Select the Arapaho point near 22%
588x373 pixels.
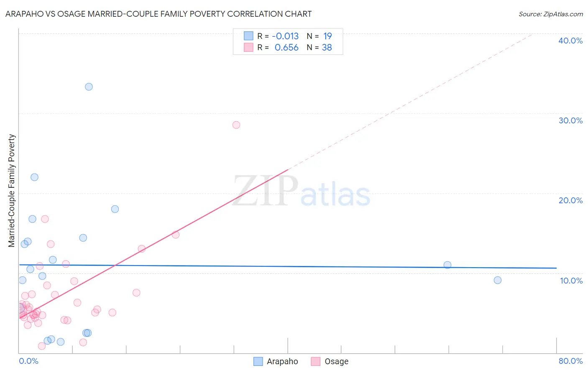(x=35, y=177)
